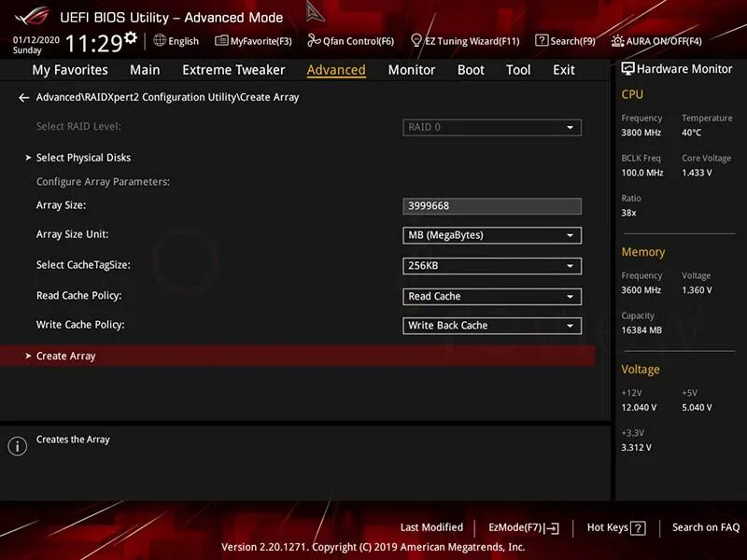The width and height of the screenshot is (747, 560).
Task: Open the Tool tab
Action: [518, 70]
